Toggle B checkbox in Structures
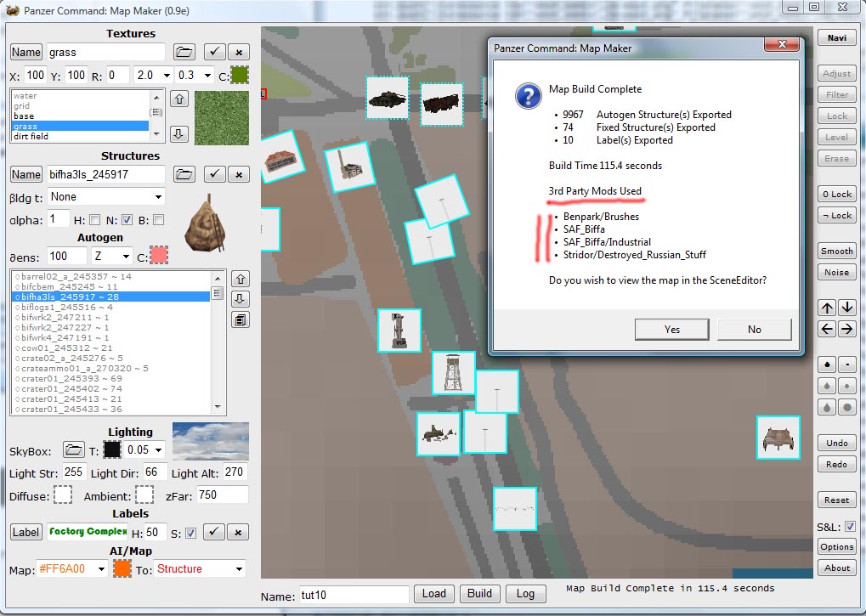This screenshot has width=866, height=616. 159,220
